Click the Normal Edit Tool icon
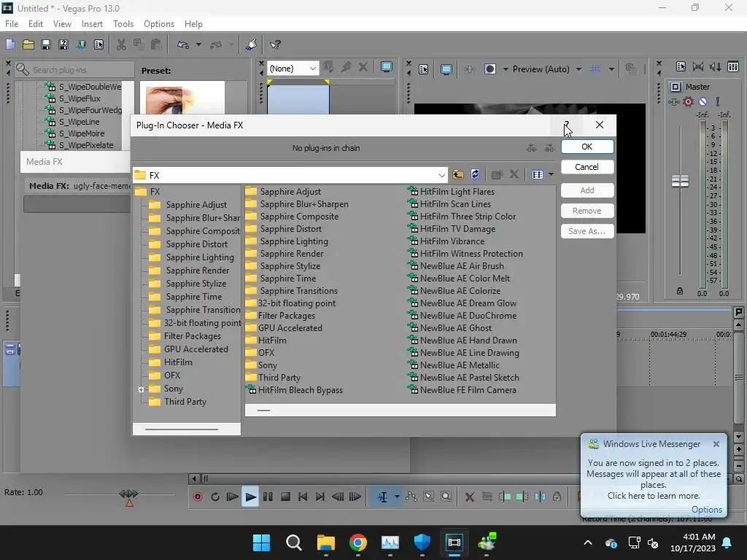747x560 pixels. [382, 497]
